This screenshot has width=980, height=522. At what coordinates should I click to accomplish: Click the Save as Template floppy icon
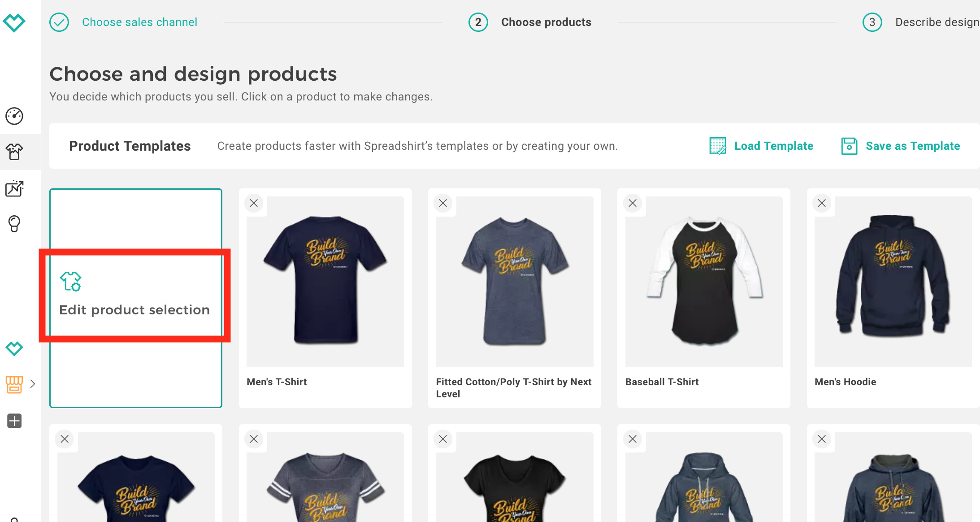point(849,146)
